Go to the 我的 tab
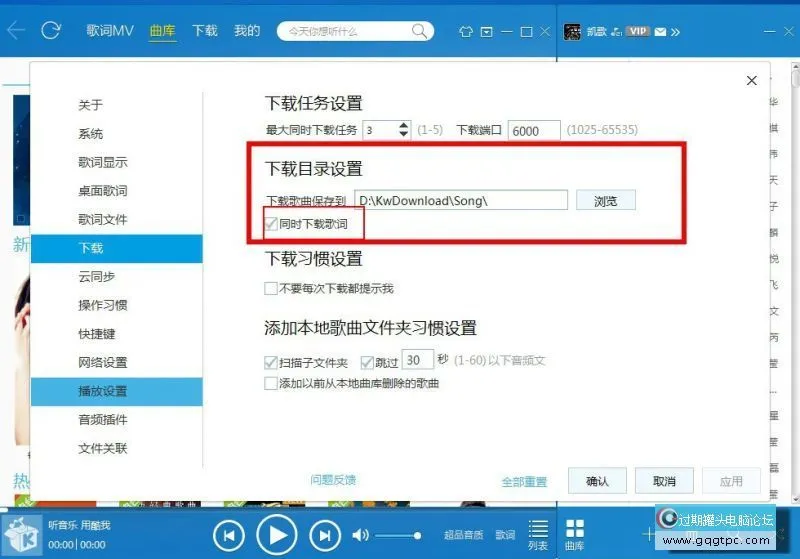This screenshot has width=800, height=559. tap(247, 31)
